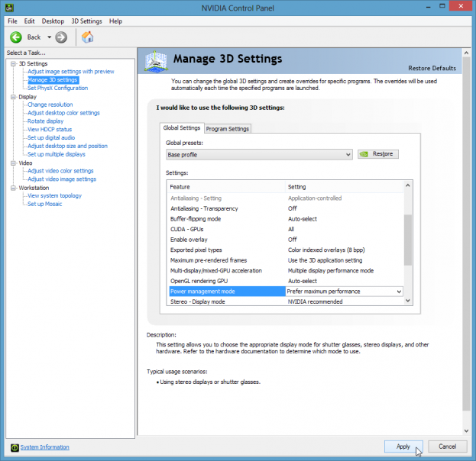Open the Edit menu

(30, 21)
